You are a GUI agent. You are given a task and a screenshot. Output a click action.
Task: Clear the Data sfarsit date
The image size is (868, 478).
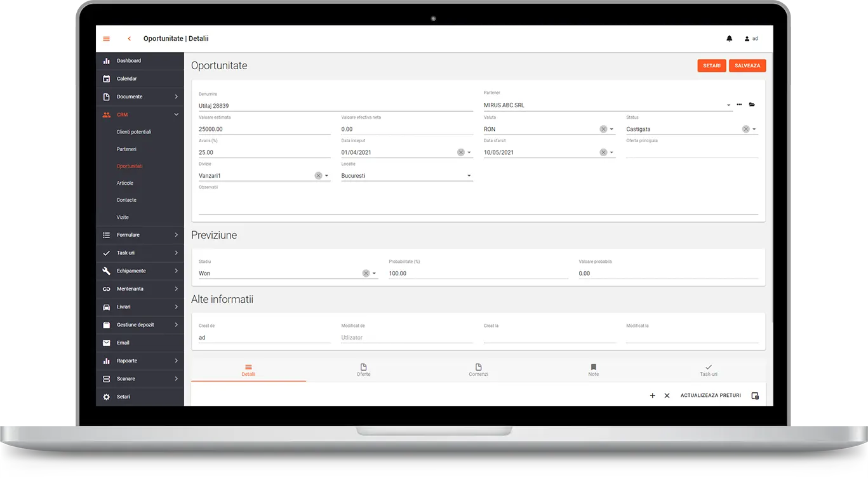coord(603,152)
